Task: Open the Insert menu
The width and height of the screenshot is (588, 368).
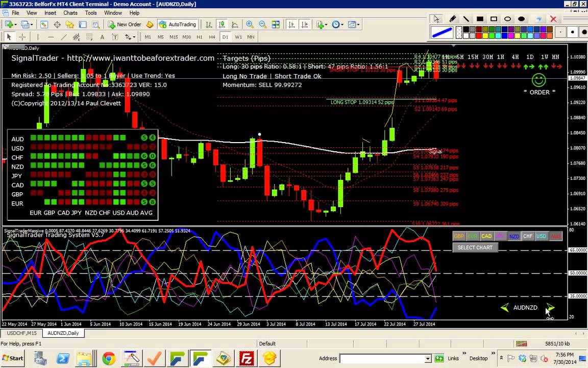Action: (x=50, y=13)
